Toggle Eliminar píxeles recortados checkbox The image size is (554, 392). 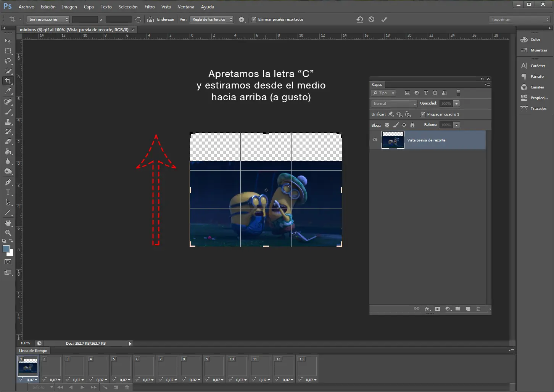254,19
